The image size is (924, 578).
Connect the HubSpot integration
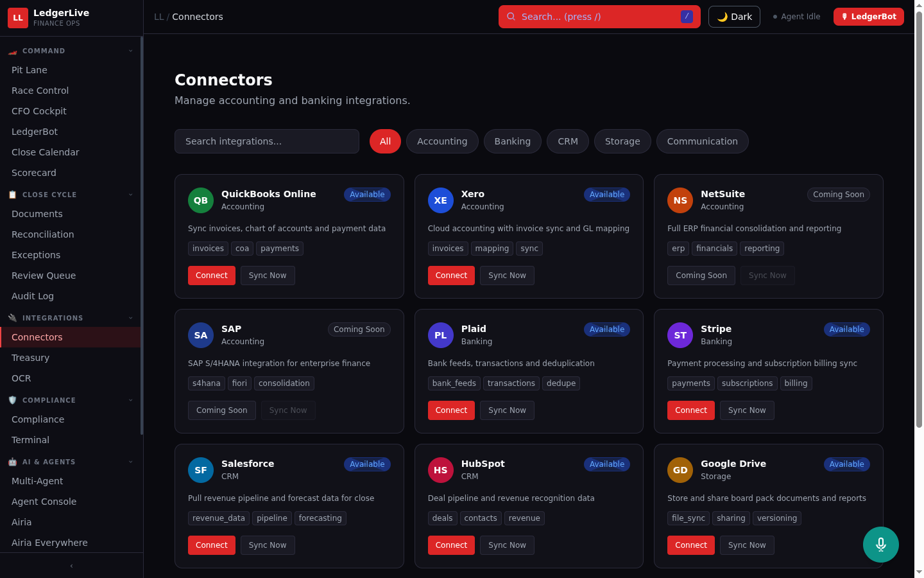pyautogui.click(x=451, y=545)
